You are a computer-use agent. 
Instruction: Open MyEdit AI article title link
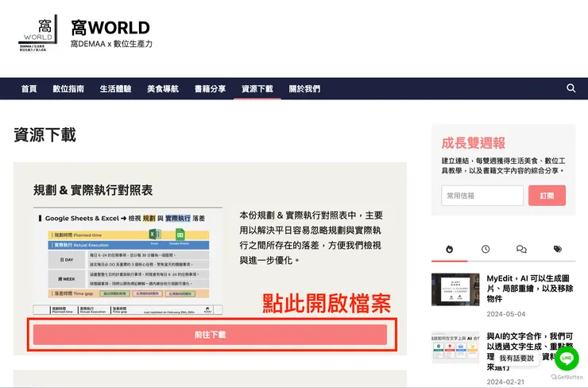pos(529,288)
